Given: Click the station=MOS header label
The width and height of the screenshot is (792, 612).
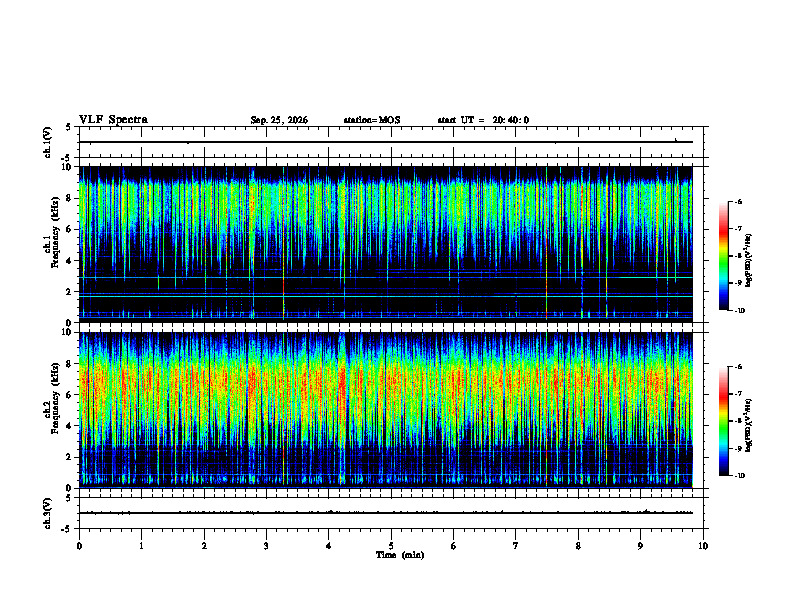Looking at the screenshot, I should tap(372, 120).
